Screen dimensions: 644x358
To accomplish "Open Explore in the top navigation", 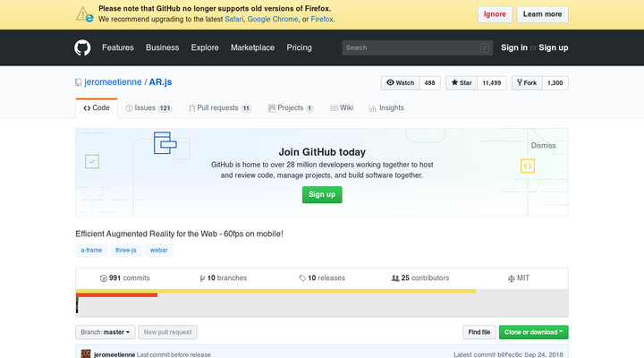I will tap(205, 47).
